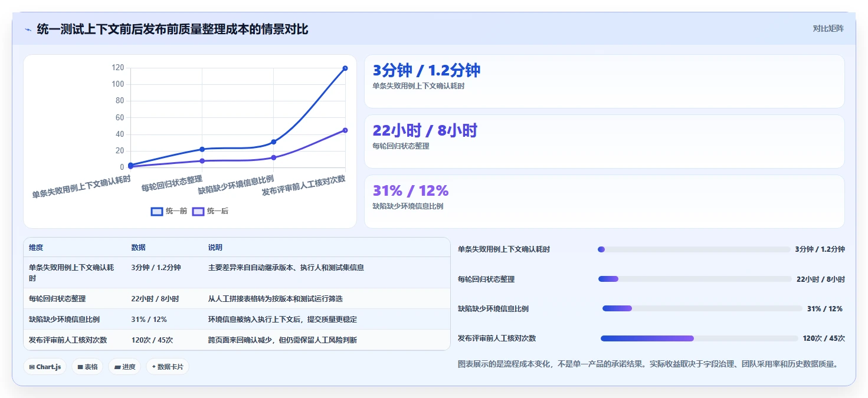Click the y-axis label 60
Screen dimensions: 868x398
click(x=120, y=118)
